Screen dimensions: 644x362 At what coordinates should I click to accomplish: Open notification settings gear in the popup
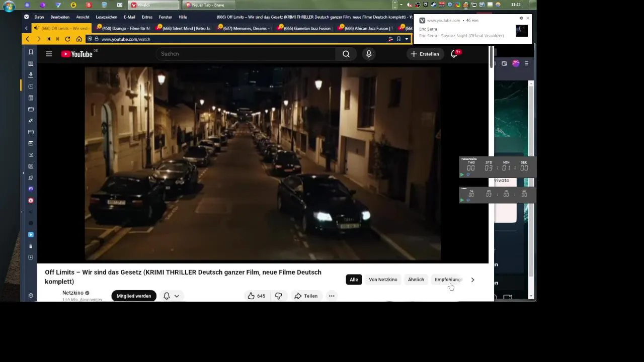pyautogui.click(x=521, y=18)
